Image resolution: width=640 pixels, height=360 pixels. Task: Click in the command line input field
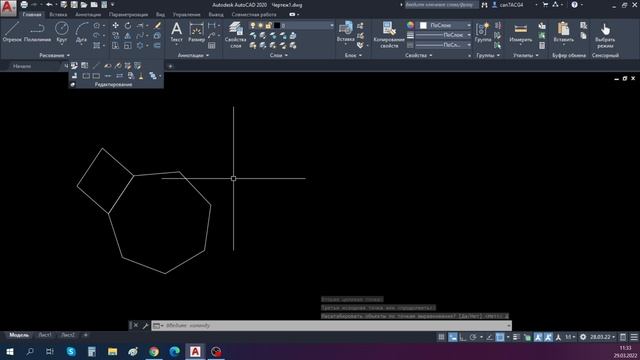click(x=331, y=325)
